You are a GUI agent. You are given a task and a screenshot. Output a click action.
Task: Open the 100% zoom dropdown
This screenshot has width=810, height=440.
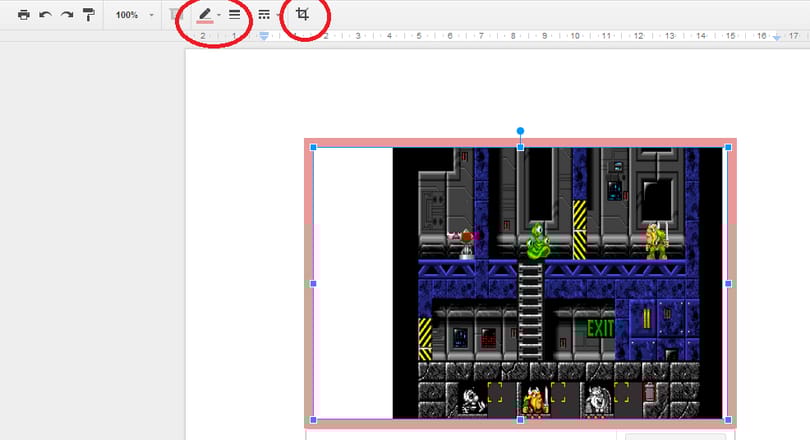[x=133, y=15]
